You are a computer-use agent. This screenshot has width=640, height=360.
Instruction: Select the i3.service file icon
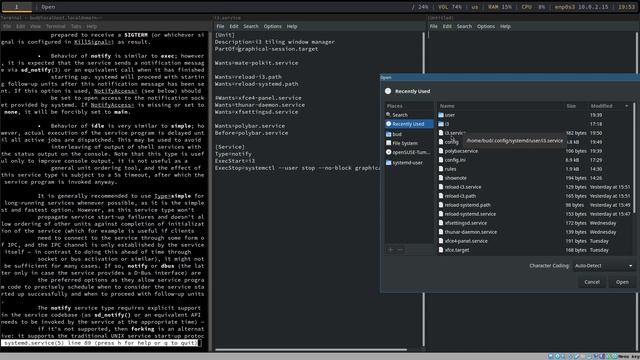(x=441, y=133)
